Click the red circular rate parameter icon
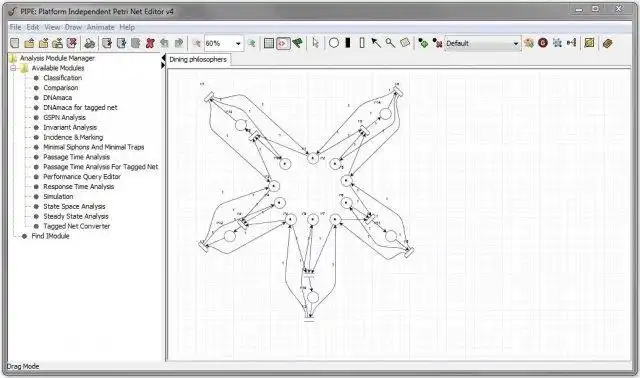 click(x=543, y=43)
